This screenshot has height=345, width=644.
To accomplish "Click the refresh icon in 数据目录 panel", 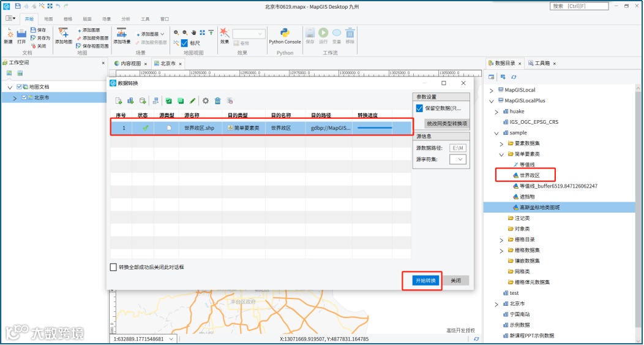I will pyautogui.click(x=514, y=77).
